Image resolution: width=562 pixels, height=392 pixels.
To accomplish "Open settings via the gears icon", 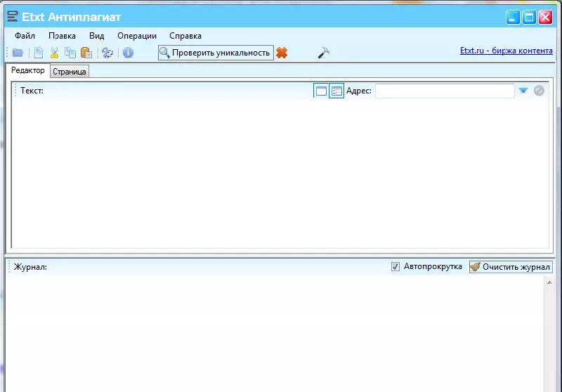I will click(x=107, y=53).
